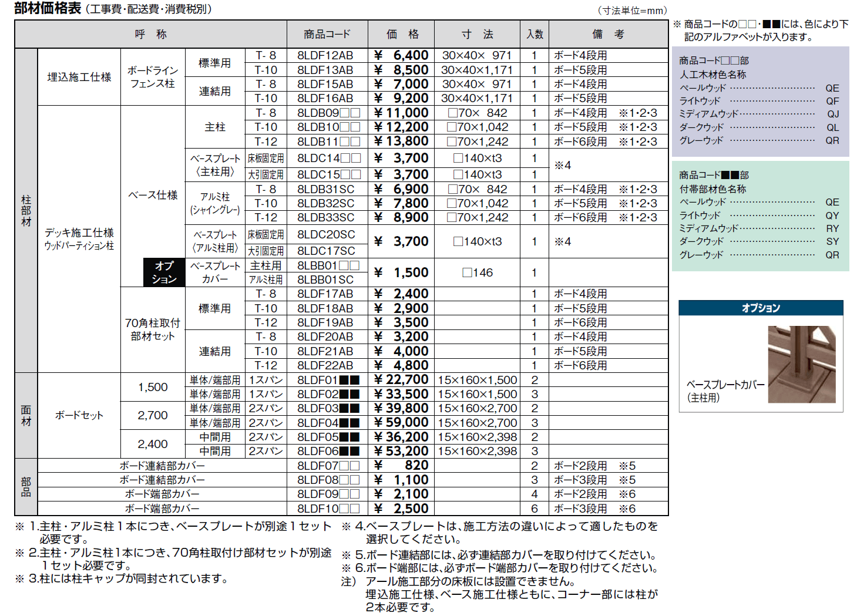Click the アルミ柱（シャイングレー） label
Screen dimensions: 857x616
[x=216, y=203]
